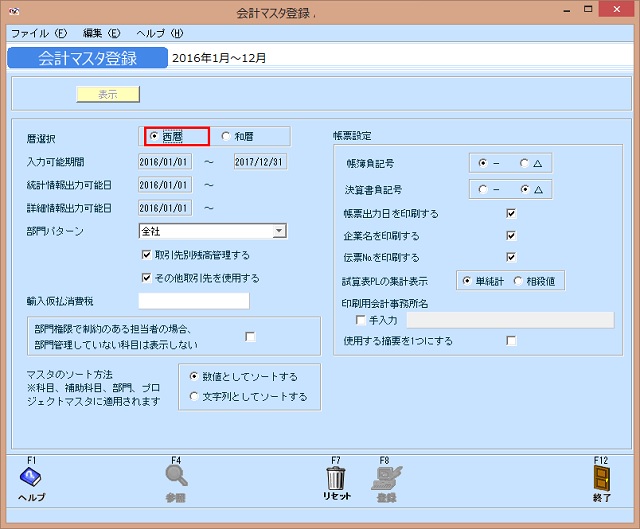Toggle 伝票No.を印刷する checkbox

(x=511, y=257)
